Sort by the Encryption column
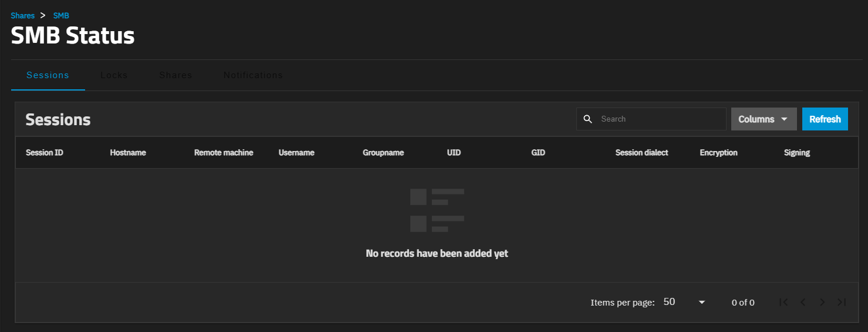The width and height of the screenshot is (868, 332). coord(718,153)
